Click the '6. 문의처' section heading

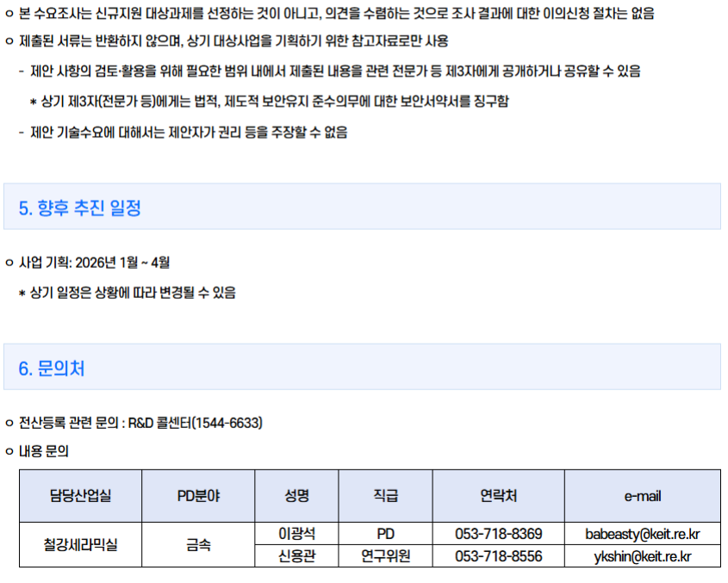pyautogui.click(x=52, y=368)
